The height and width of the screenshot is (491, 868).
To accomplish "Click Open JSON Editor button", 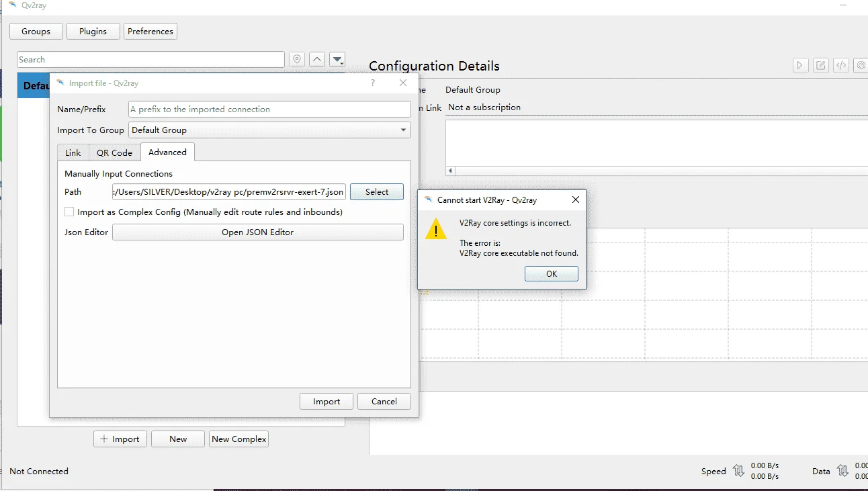I will pos(258,232).
